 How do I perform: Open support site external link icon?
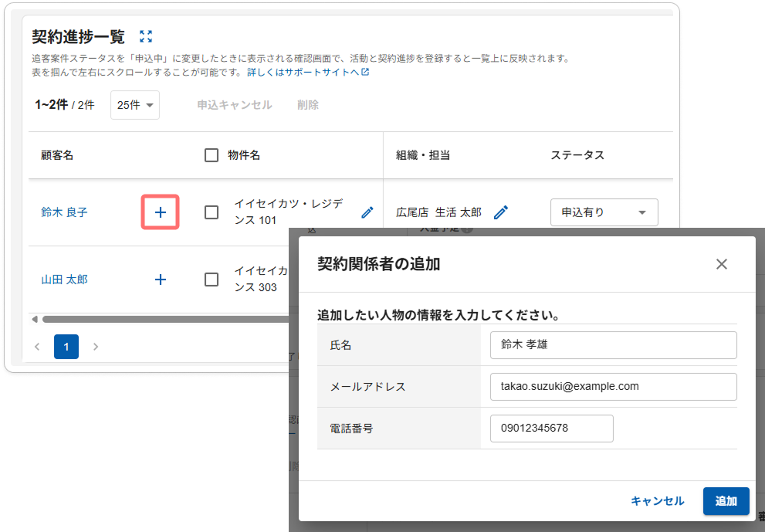[365, 73]
